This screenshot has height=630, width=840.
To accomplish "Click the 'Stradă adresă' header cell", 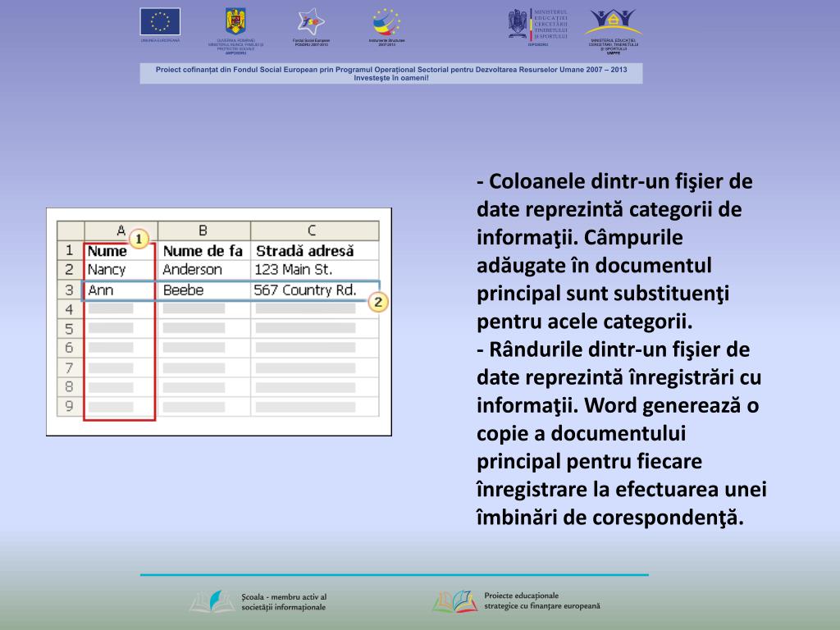I will 314,250.
